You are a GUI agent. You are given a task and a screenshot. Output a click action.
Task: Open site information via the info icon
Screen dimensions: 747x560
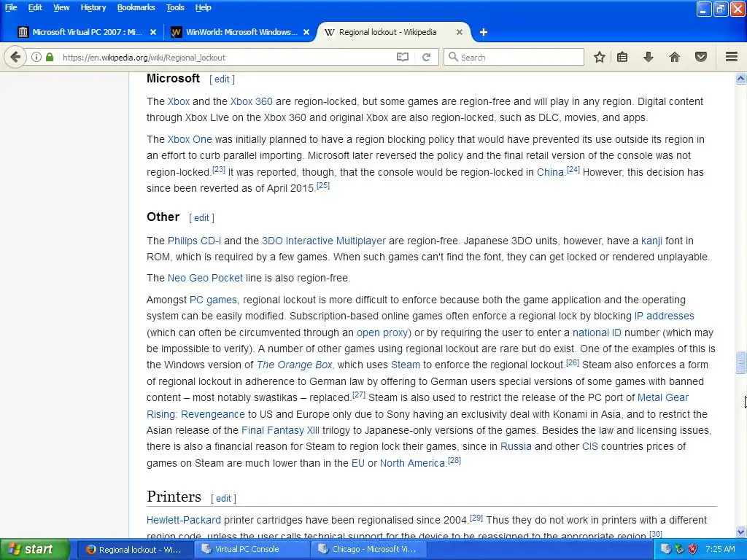(36, 57)
